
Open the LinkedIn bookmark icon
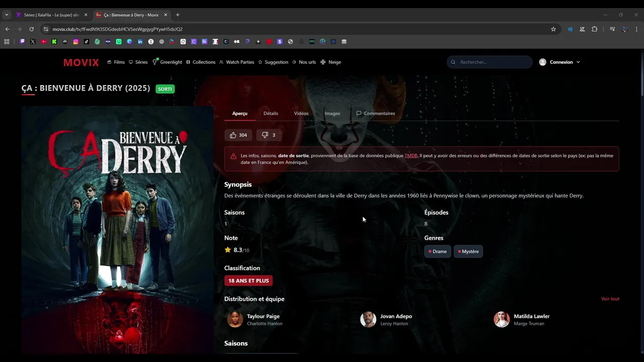point(140,42)
